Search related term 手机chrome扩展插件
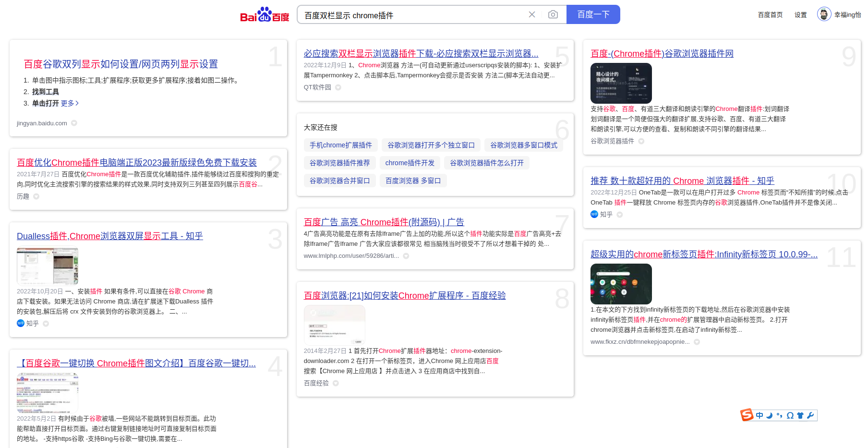 [341, 145]
